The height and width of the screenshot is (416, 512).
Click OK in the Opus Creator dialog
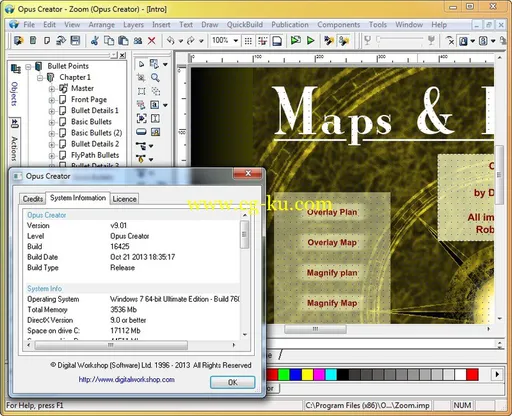click(233, 382)
